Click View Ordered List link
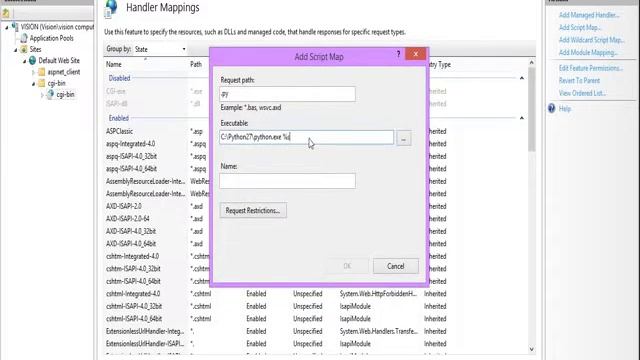Screen dimensions: 640x360 tap(582, 93)
